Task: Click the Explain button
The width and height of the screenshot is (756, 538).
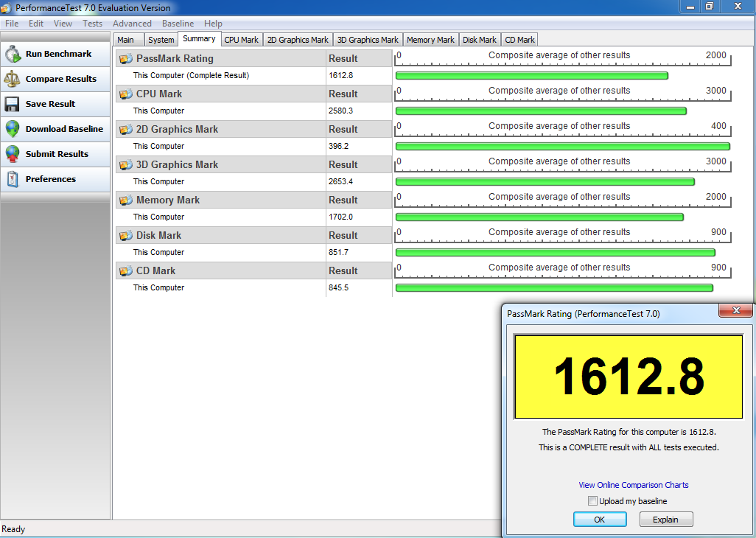Action: 665,520
